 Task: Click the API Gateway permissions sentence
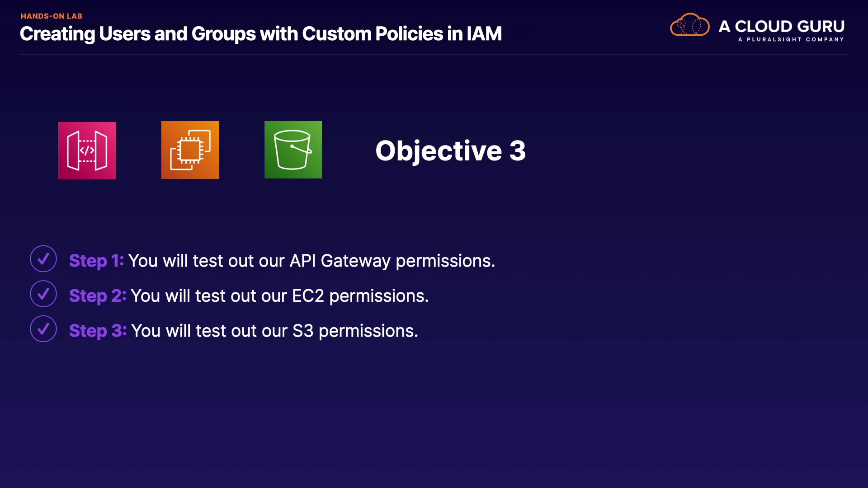point(311,261)
